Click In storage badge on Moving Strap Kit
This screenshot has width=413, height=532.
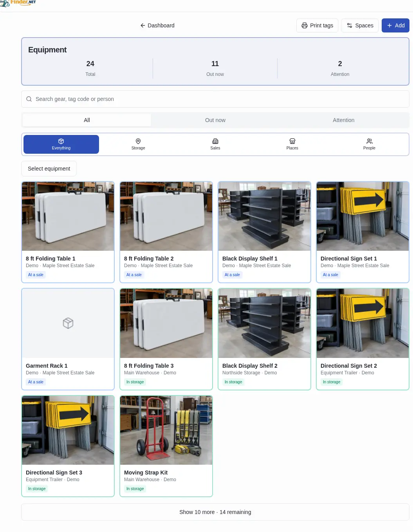coord(135,489)
